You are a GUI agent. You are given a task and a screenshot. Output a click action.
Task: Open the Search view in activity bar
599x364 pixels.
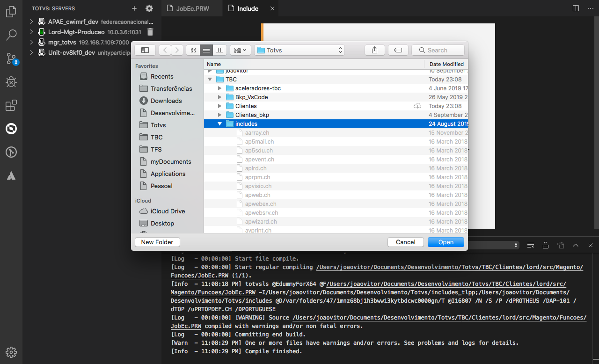click(11, 35)
